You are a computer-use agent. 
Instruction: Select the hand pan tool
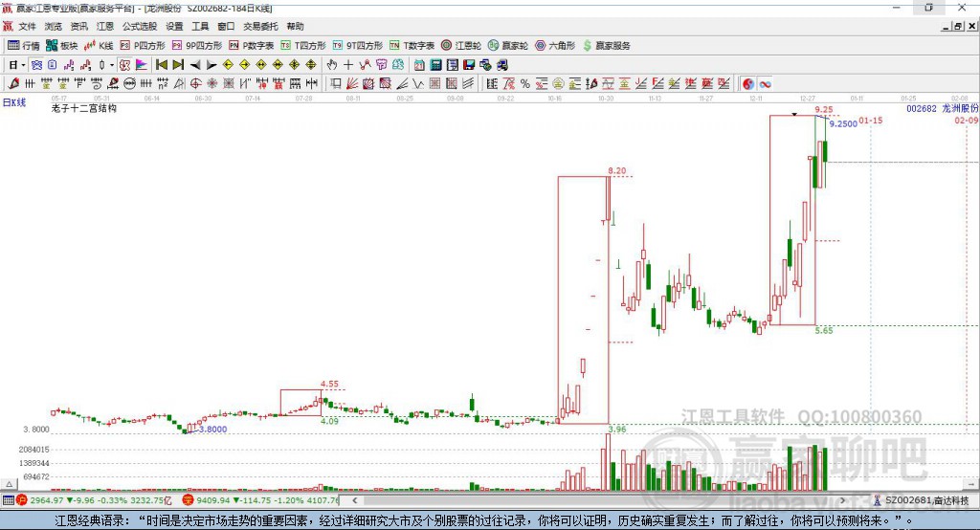[332, 65]
